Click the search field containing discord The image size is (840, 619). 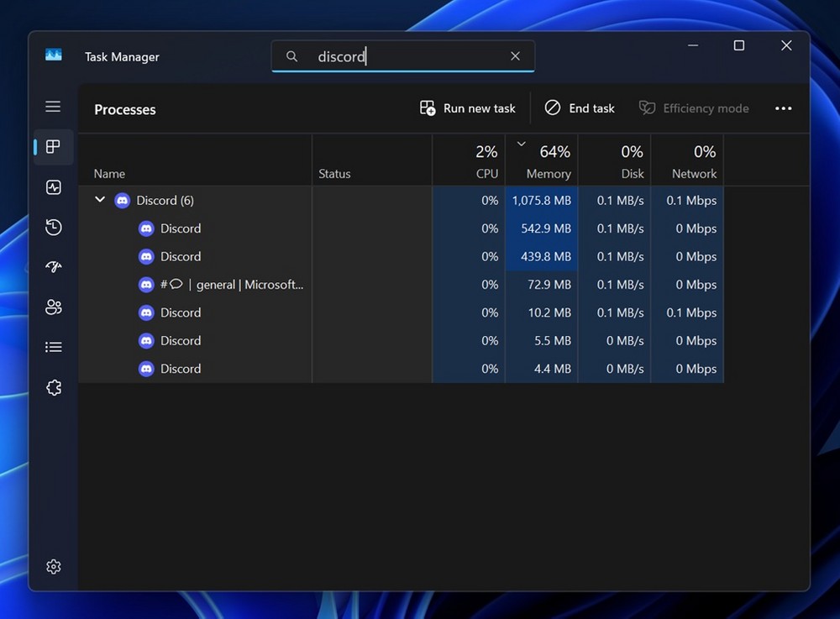coord(403,56)
